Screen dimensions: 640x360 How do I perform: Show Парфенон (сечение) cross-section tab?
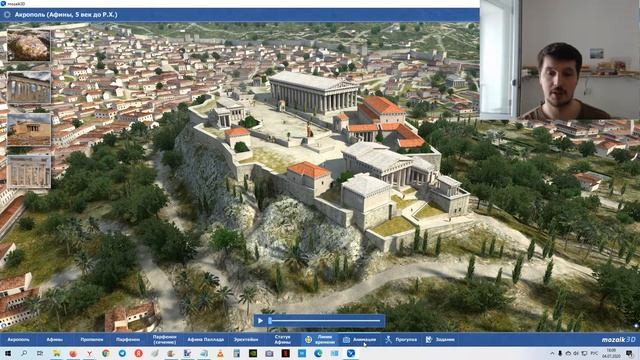[x=164, y=340]
